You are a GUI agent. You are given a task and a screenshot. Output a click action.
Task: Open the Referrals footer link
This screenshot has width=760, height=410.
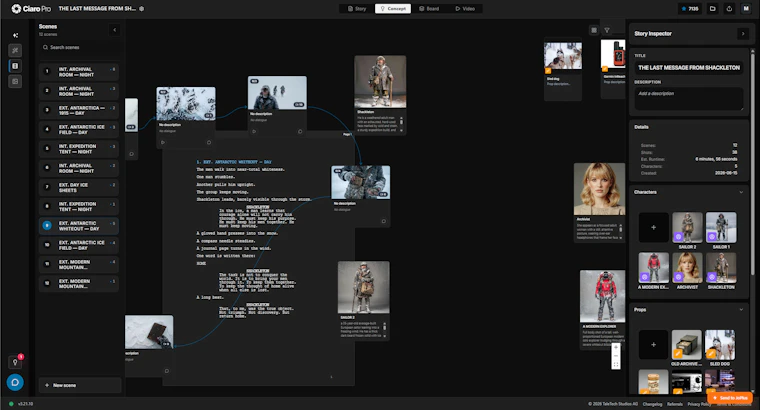(675, 404)
